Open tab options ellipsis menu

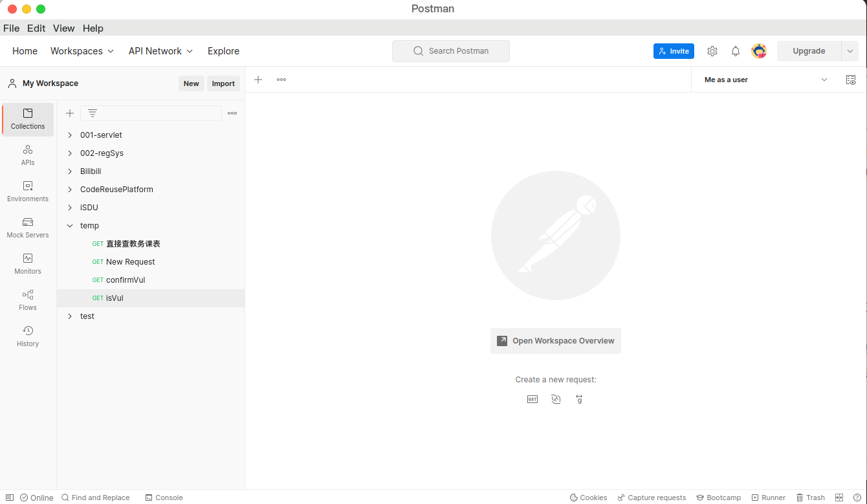pyautogui.click(x=281, y=80)
